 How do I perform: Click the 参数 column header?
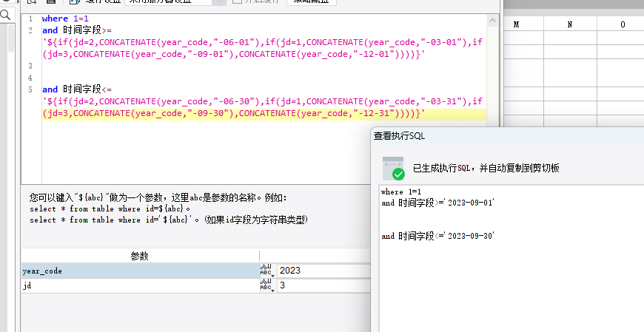point(140,256)
